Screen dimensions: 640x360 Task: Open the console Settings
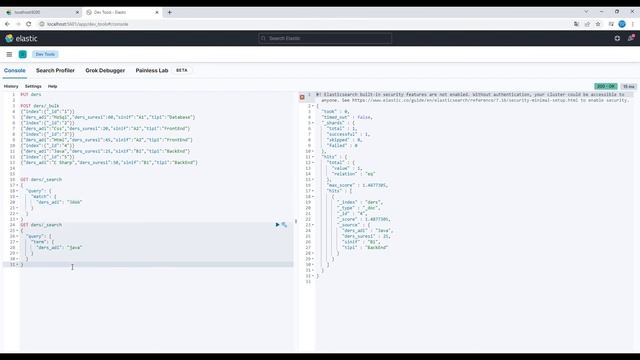click(33, 87)
